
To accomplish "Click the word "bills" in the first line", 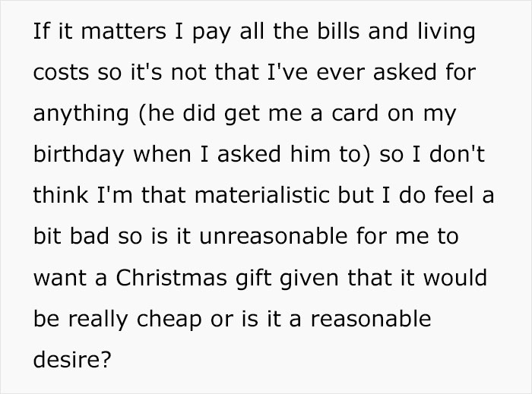I will [x=338, y=31].
